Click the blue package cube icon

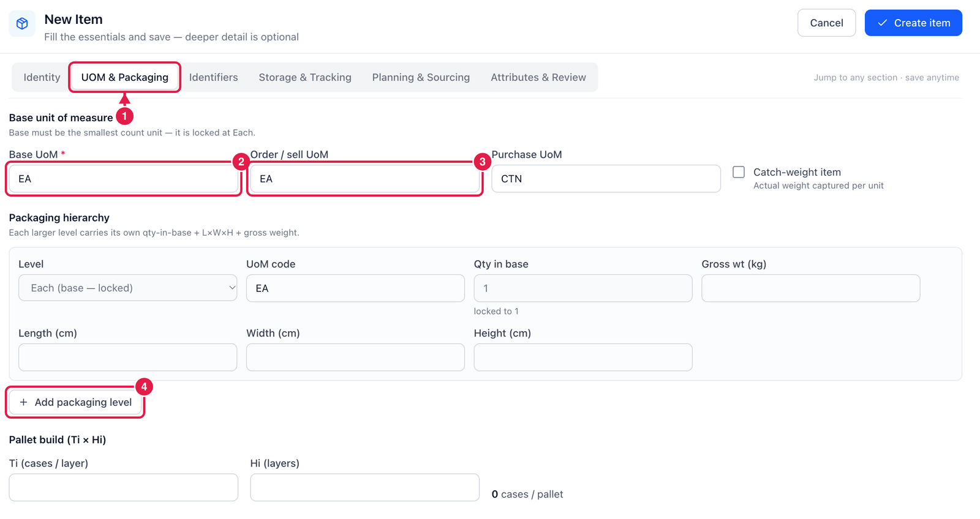[22, 23]
